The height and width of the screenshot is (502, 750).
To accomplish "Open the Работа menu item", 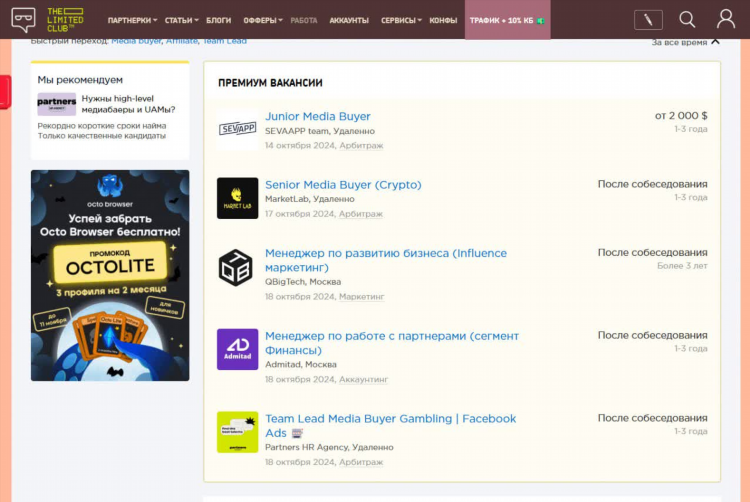I will [x=304, y=21].
